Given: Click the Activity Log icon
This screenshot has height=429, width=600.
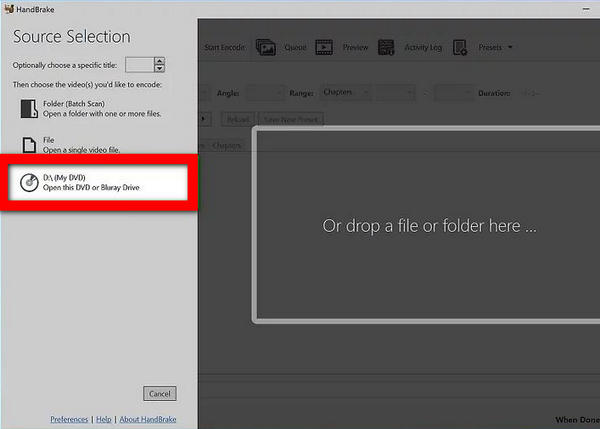Looking at the screenshot, I should point(386,47).
